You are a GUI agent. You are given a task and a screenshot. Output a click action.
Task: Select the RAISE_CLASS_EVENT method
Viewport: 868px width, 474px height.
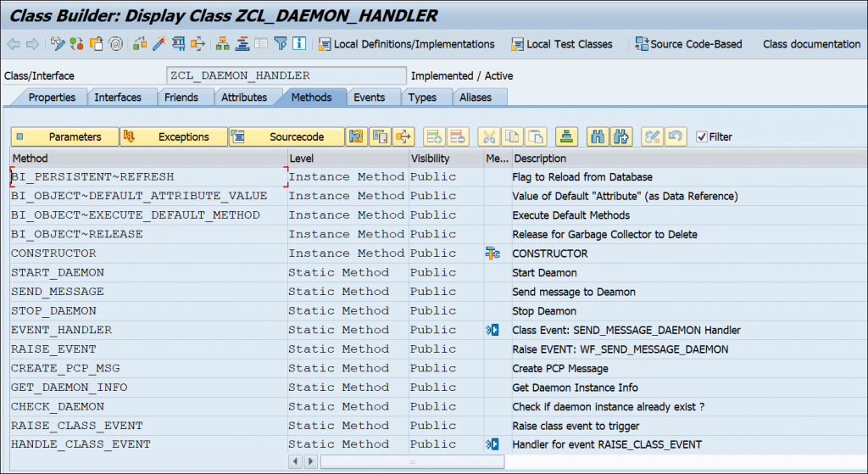[149, 426]
